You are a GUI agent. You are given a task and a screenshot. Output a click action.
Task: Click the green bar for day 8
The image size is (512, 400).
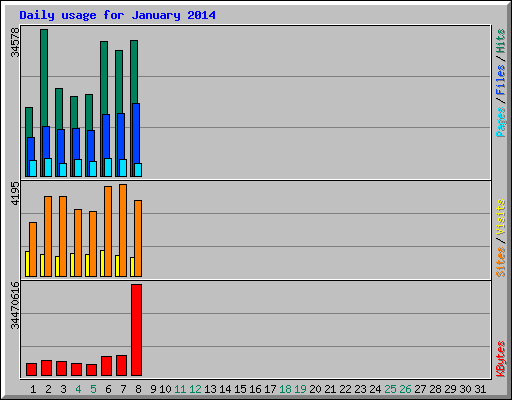coord(134,72)
